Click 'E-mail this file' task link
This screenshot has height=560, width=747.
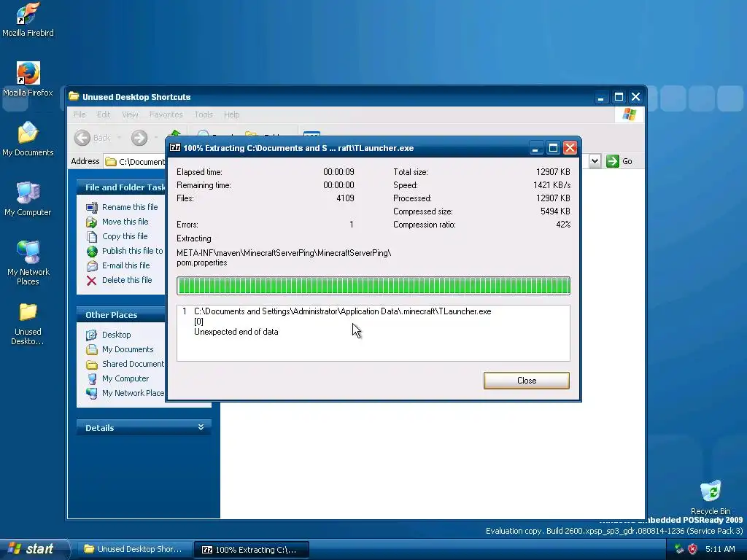pyautogui.click(x=125, y=265)
